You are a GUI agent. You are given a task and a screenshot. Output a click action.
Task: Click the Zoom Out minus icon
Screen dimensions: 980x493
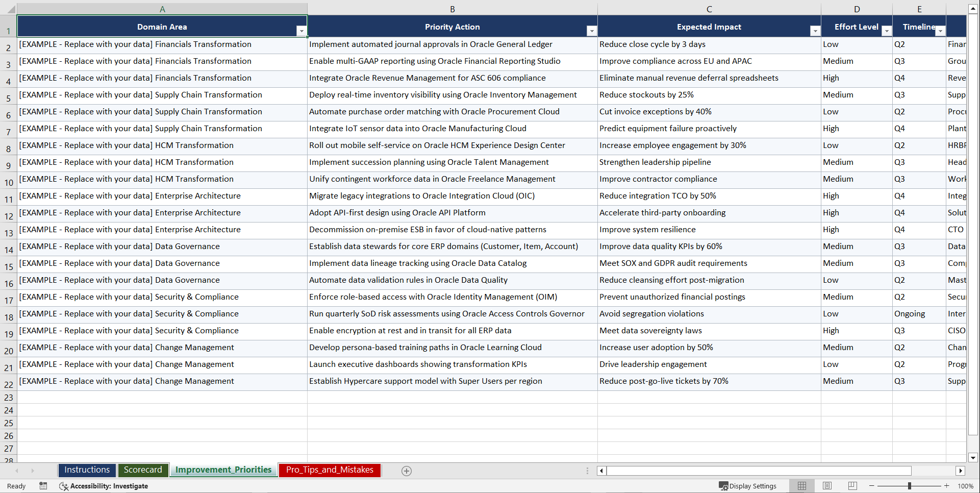pos(871,486)
